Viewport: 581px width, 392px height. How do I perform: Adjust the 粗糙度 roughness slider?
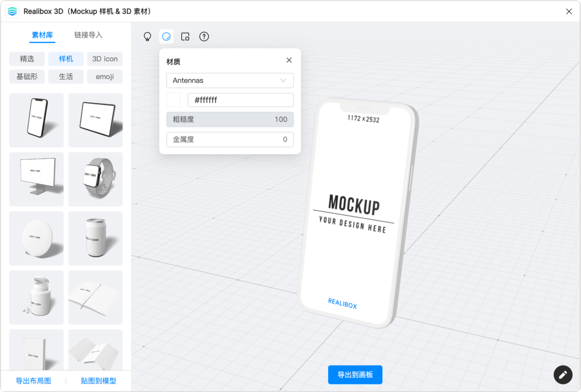[230, 119]
